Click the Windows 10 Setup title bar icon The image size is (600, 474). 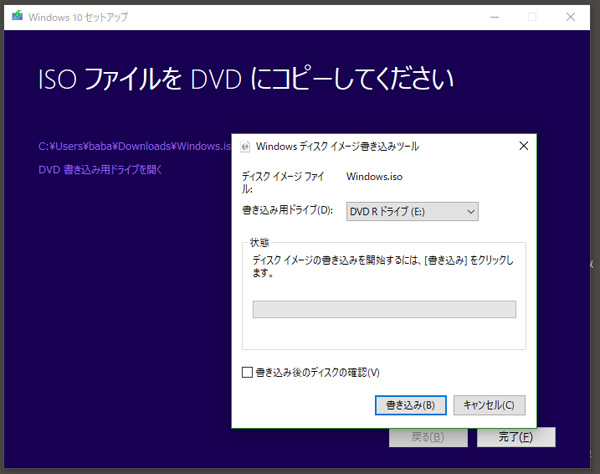[x=17, y=16]
